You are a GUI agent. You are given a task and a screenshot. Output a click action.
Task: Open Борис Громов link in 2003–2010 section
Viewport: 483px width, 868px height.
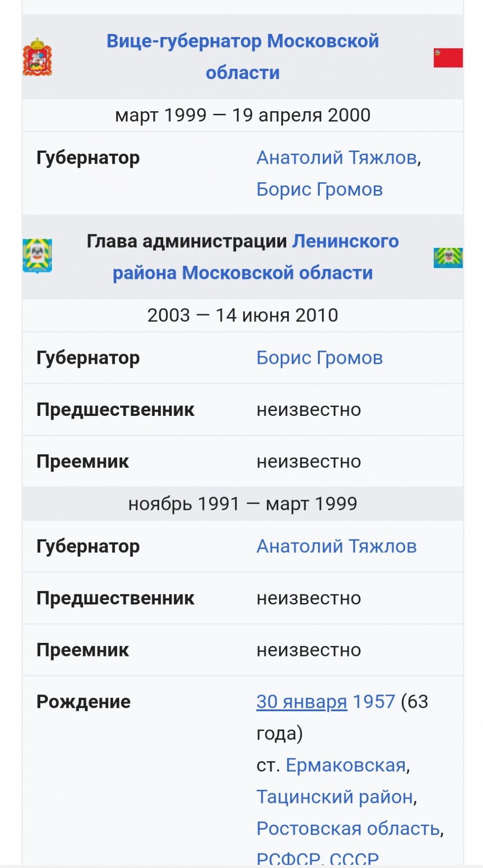[x=320, y=358]
